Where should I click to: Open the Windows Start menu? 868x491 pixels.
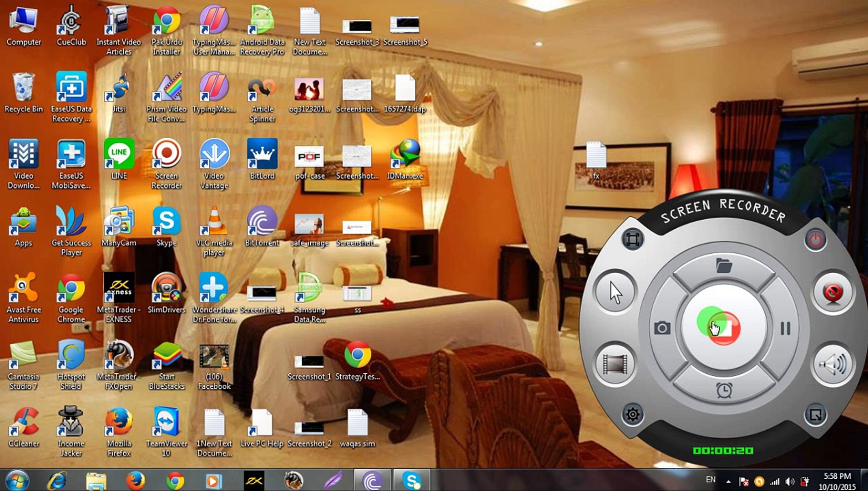pyautogui.click(x=16, y=481)
